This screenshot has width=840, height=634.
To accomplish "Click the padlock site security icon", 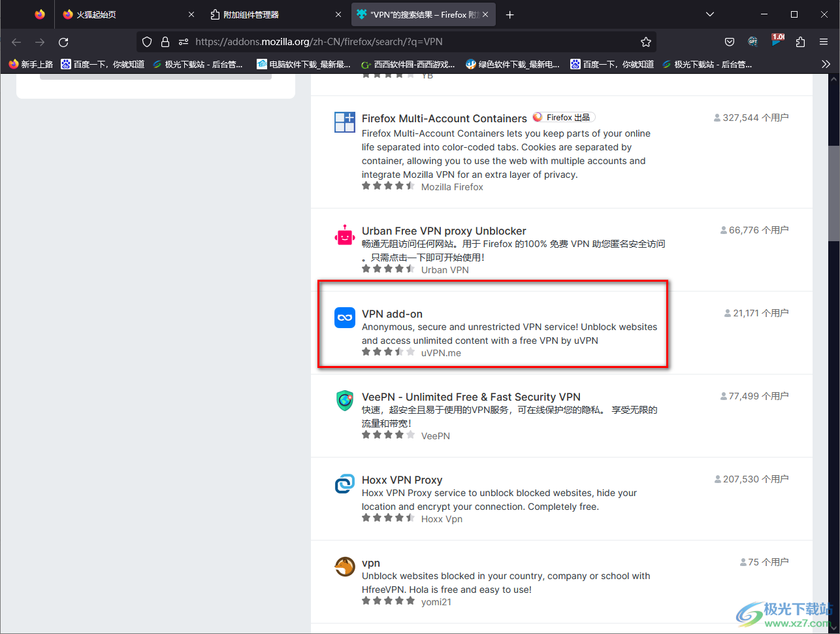I will click(x=165, y=42).
